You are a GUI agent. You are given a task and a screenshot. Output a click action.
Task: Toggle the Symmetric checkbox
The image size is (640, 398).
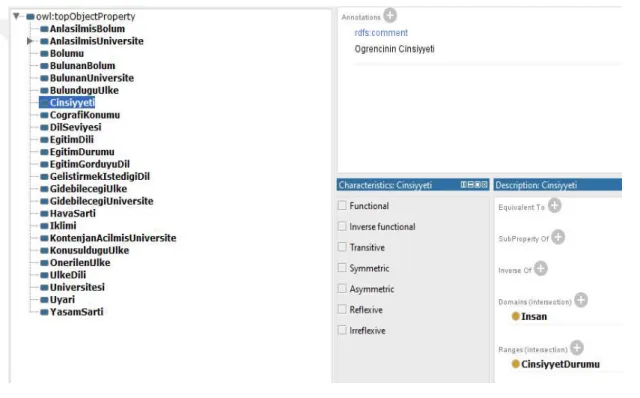coord(342,268)
